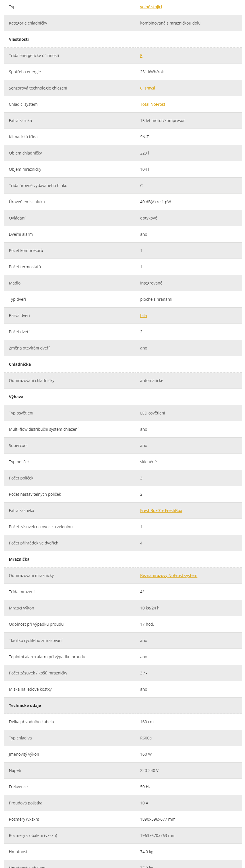Click energy class 'E' link
Screen dimensions: 245x868
[x=141, y=56]
